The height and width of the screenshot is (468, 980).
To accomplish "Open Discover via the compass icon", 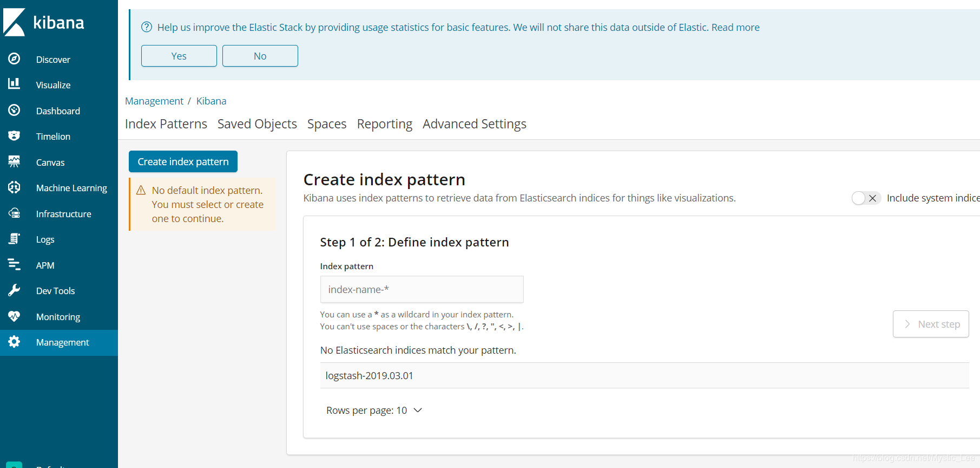I will point(14,58).
